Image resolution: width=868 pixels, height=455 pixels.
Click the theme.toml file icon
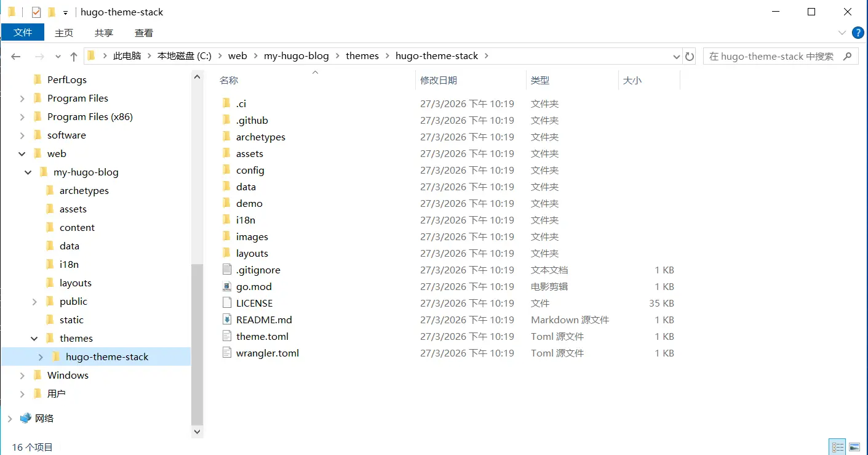[x=228, y=336]
